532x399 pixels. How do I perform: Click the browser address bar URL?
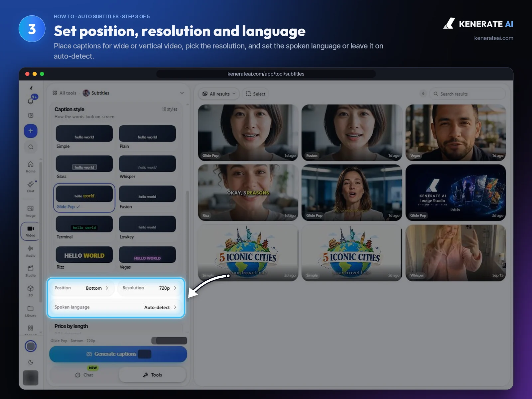(x=266, y=74)
